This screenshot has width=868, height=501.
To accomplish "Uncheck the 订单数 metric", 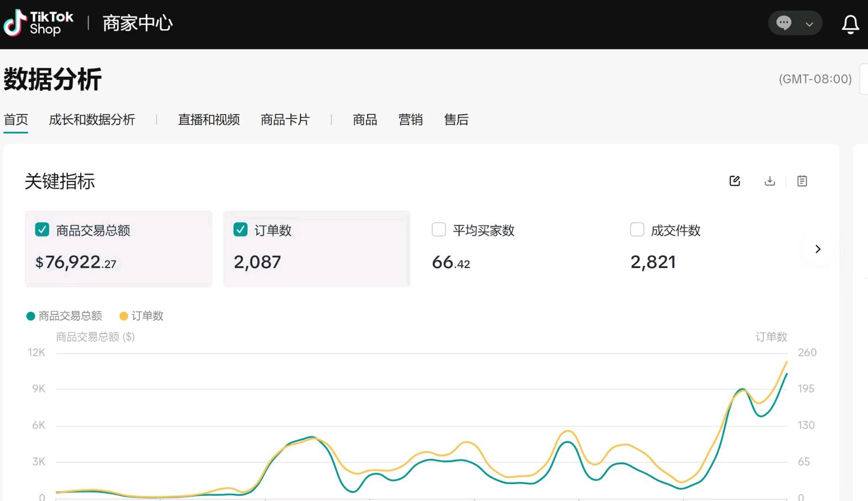I will click(240, 229).
